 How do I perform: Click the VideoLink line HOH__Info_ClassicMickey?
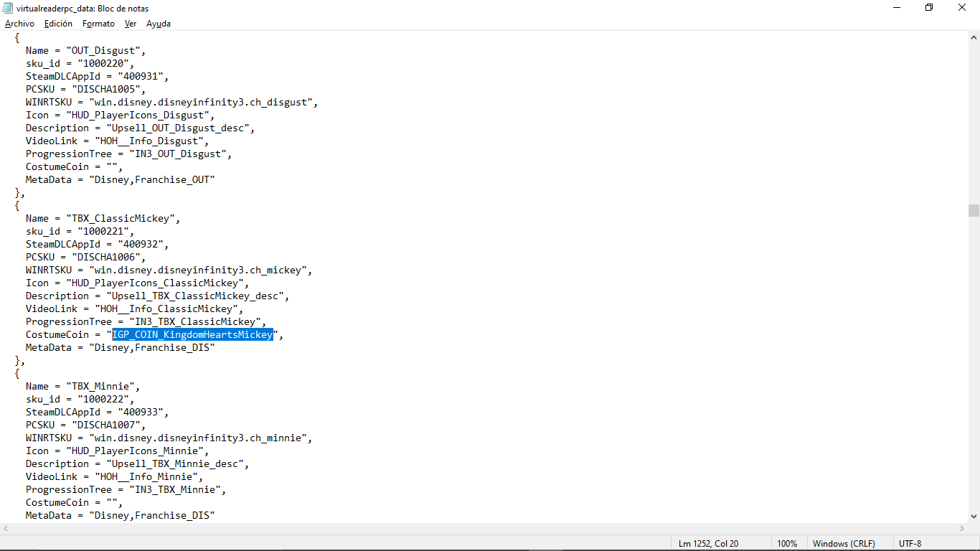(x=135, y=309)
